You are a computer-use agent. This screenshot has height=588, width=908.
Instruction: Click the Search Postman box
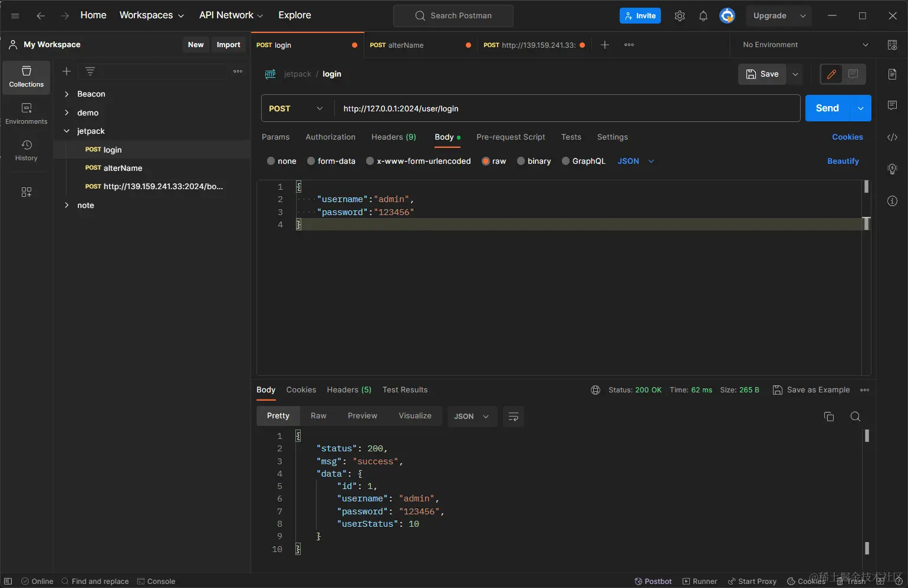tap(453, 16)
